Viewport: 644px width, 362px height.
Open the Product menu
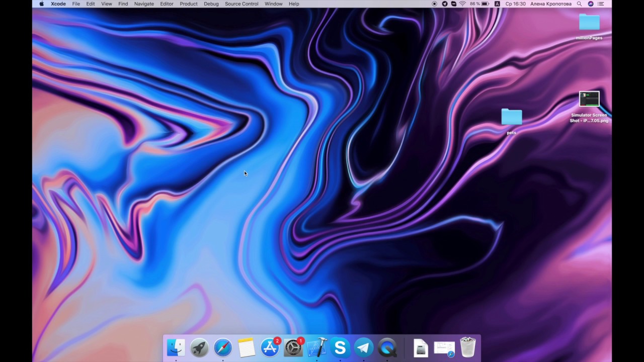189,4
